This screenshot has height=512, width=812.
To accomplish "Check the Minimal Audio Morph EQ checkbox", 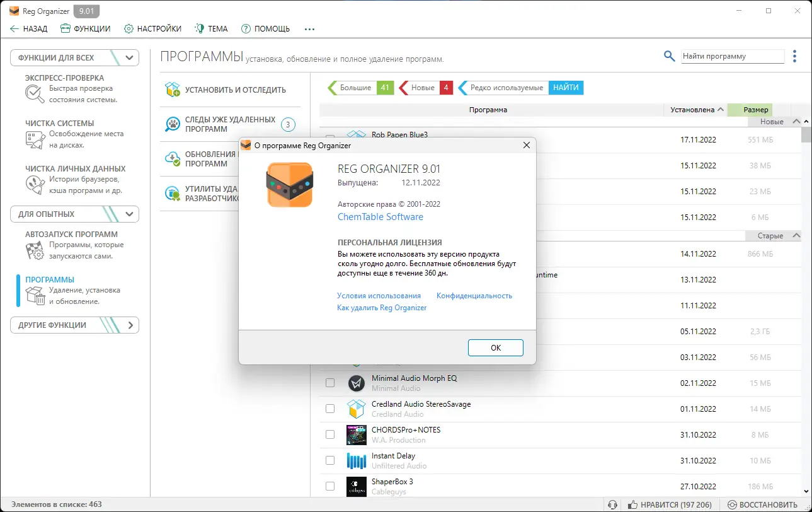I will pyautogui.click(x=329, y=383).
